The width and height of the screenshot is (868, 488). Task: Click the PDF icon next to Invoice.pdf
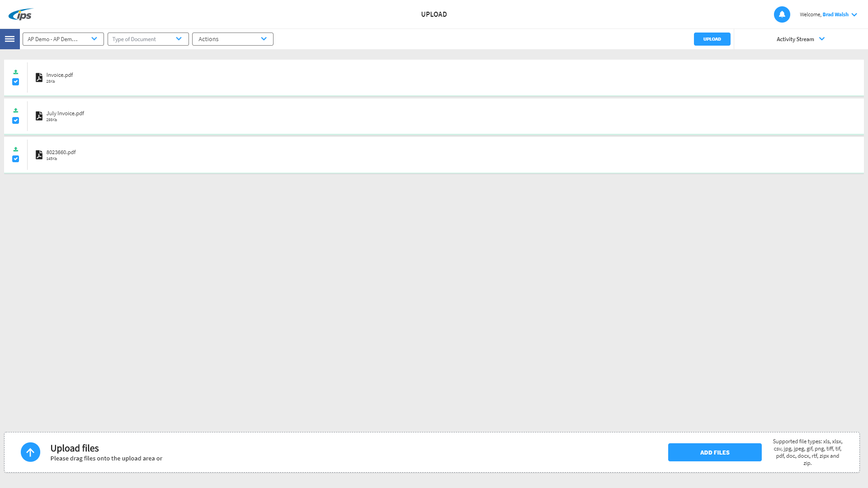click(x=39, y=78)
